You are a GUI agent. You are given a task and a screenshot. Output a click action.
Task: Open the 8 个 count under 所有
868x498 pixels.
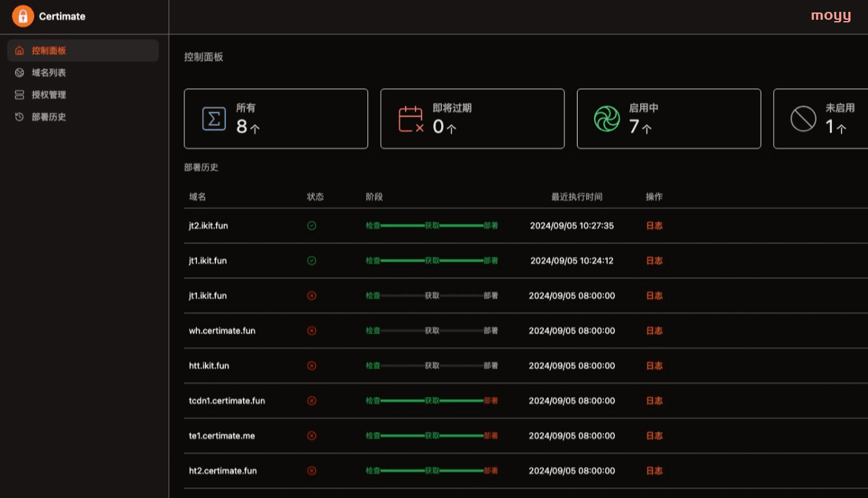coord(248,126)
